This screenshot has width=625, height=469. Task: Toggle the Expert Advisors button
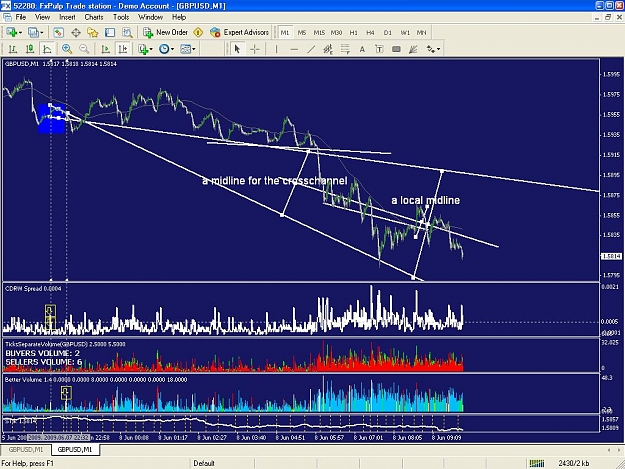click(x=240, y=33)
